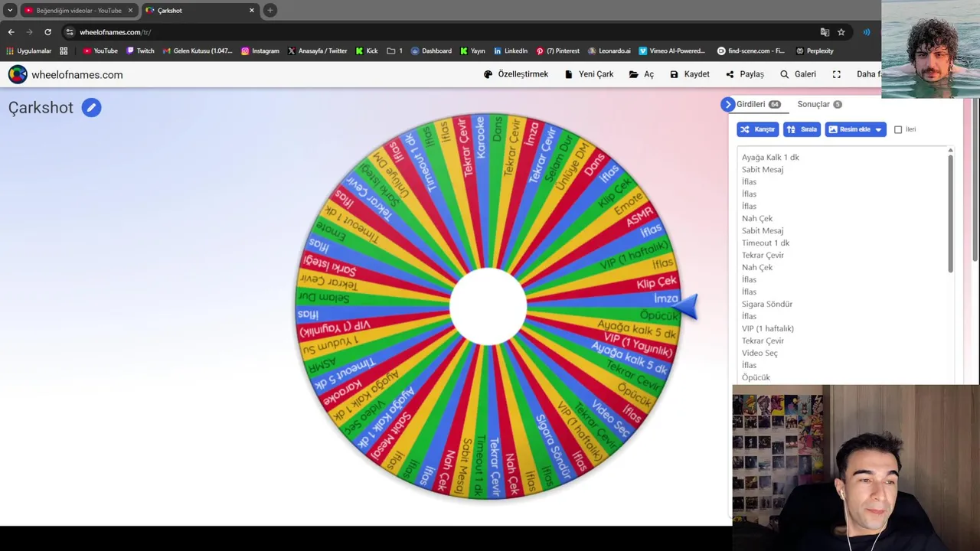980x551 pixels.
Task: Go back in browser history
Action: [11, 32]
